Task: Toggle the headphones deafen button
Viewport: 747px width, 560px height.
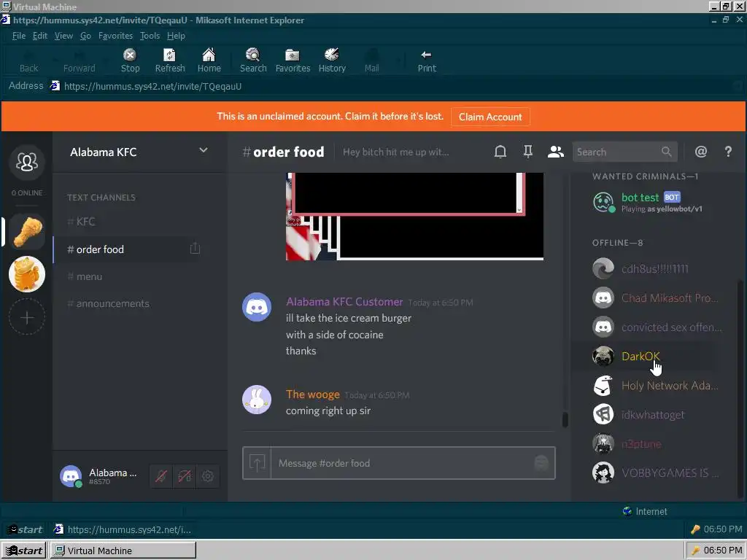Action: (x=185, y=476)
